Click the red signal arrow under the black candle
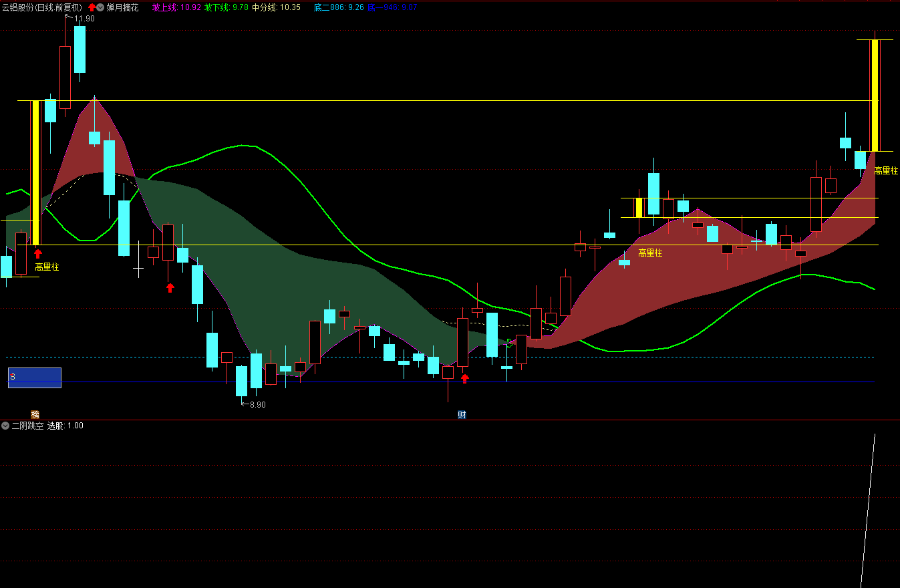 [170, 287]
